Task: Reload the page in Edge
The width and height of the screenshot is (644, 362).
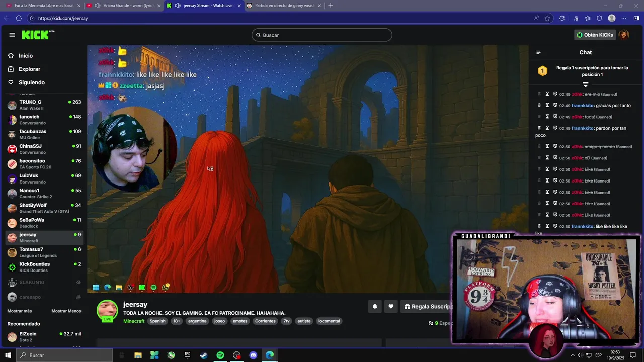Action: pyautogui.click(x=19, y=18)
